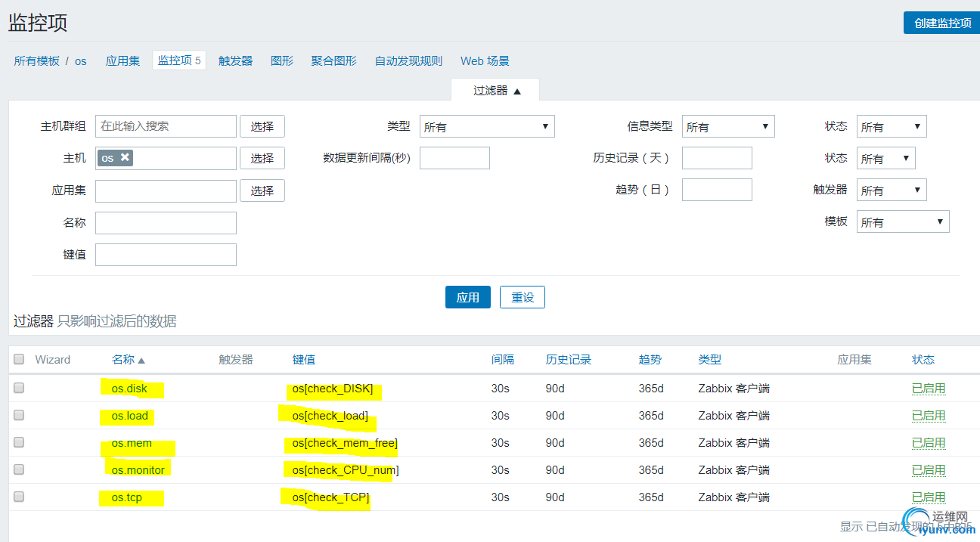This screenshot has width=980, height=542.
Task: Open the 应用集 tab
Action: click(x=122, y=60)
